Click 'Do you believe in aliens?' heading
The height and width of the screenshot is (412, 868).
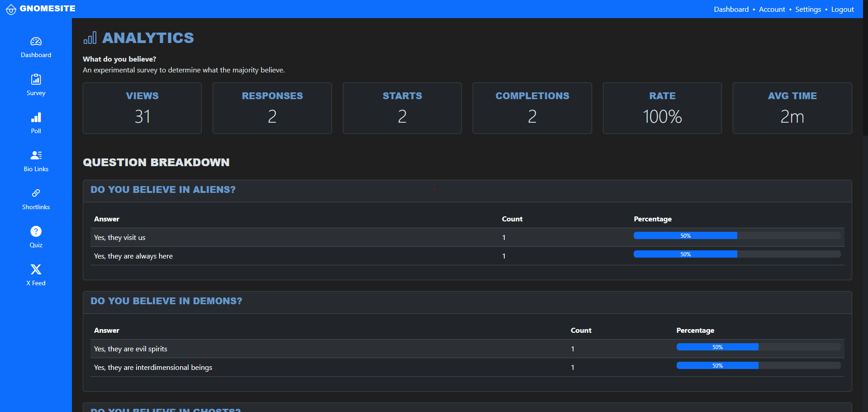point(163,190)
